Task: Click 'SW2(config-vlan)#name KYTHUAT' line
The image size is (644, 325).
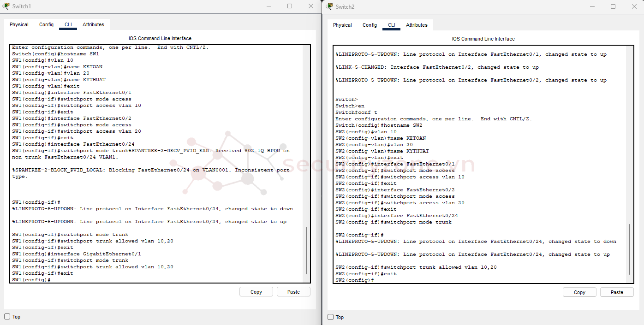Action: (382, 151)
